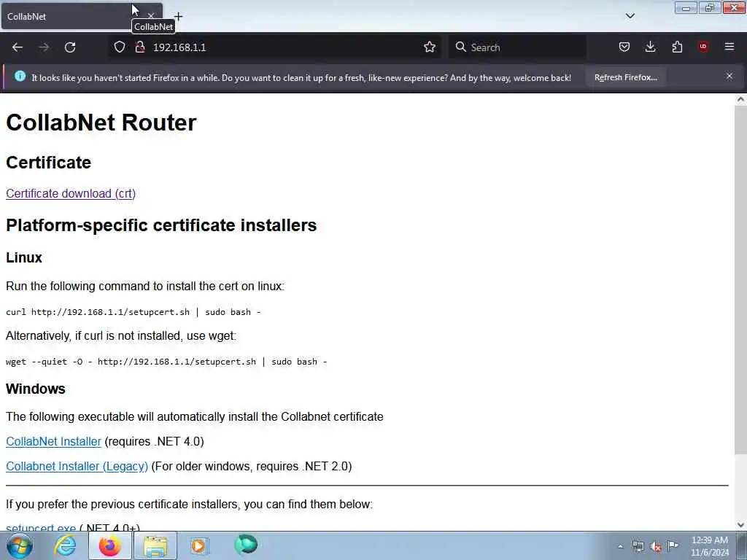Image resolution: width=747 pixels, height=560 pixels.
Task: Click the muted volume tray icon
Action: pyautogui.click(x=656, y=546)
